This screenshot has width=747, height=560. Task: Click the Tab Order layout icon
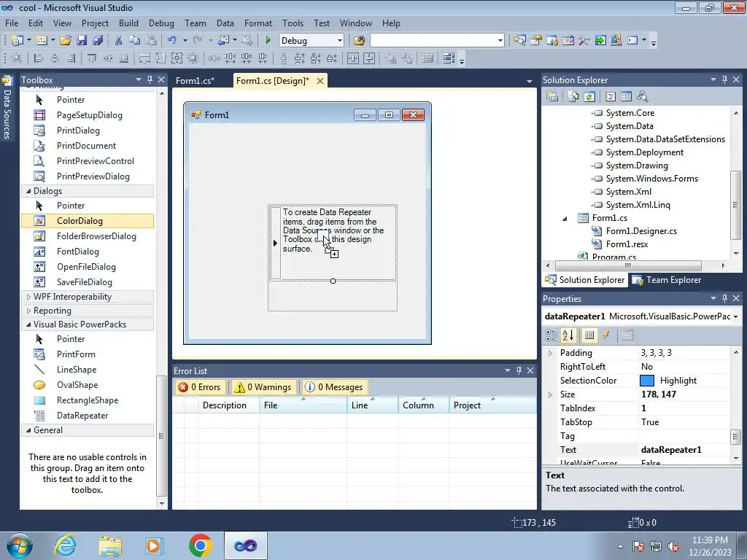(449, 58)
